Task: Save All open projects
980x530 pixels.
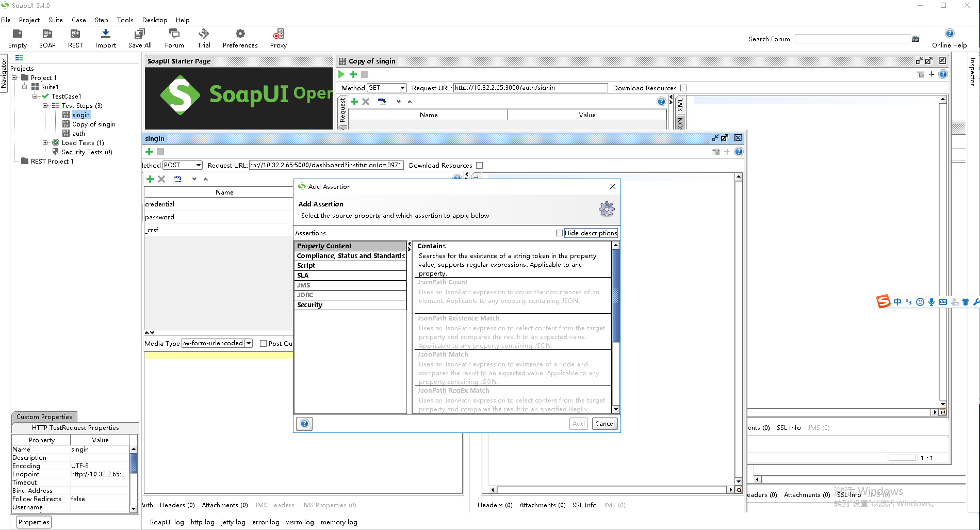Action: tap(139, 38)
